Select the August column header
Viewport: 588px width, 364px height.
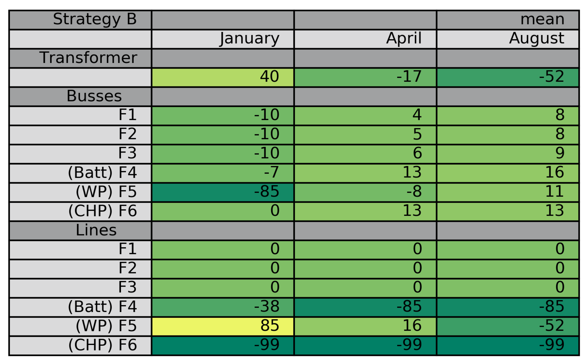coord(508,39)
